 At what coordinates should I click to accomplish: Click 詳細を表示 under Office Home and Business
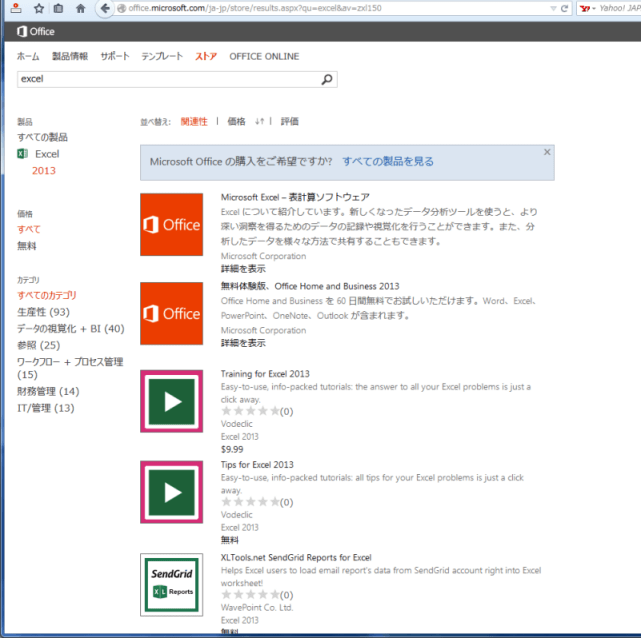point(243,343)
